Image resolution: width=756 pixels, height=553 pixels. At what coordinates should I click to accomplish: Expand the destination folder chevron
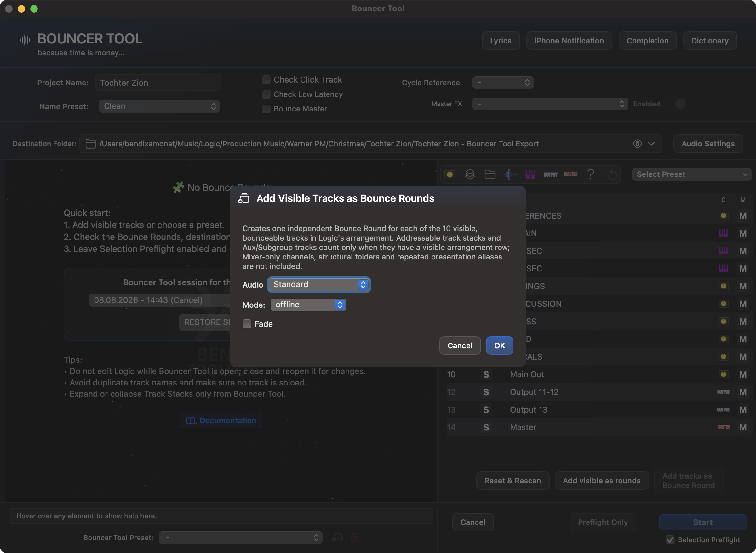[x=651, y=144]
